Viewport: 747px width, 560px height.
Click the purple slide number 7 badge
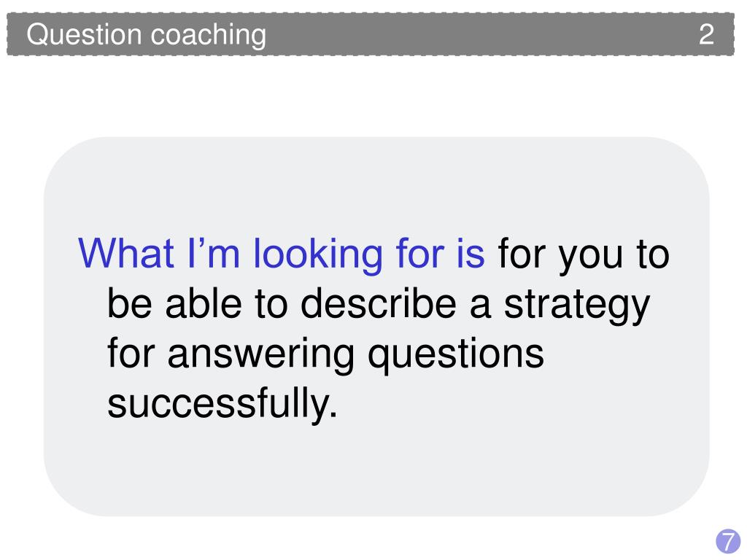click(728, 542)
